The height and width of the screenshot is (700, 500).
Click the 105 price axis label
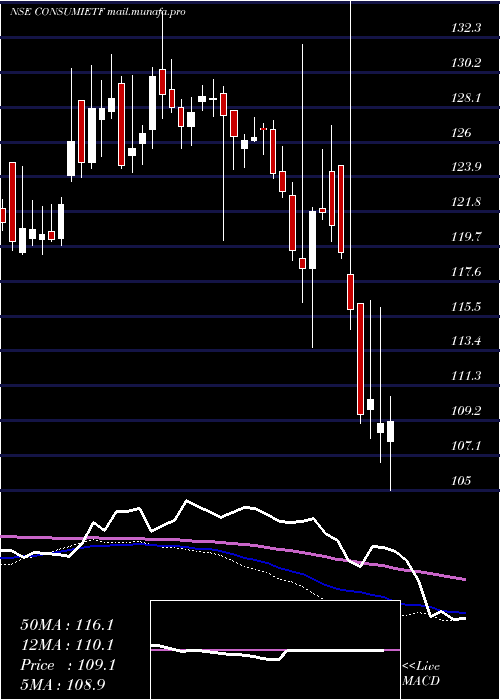461,481
